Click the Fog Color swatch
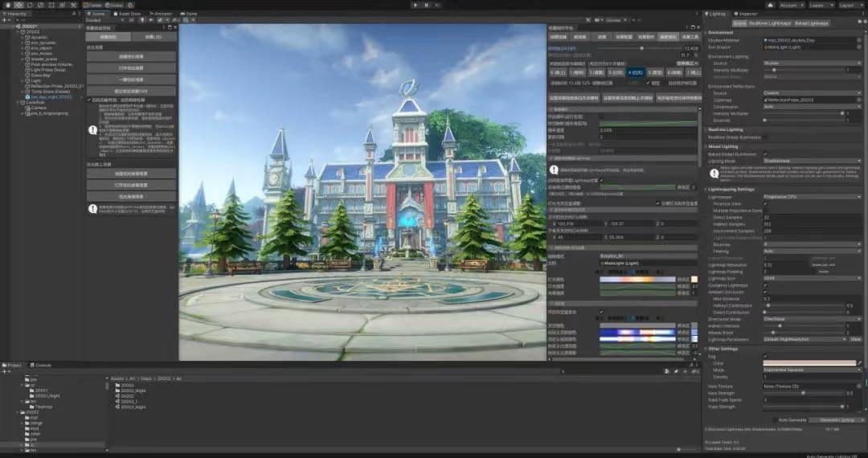This screenshot has width=868, height=458. click(x=809, y=363)
